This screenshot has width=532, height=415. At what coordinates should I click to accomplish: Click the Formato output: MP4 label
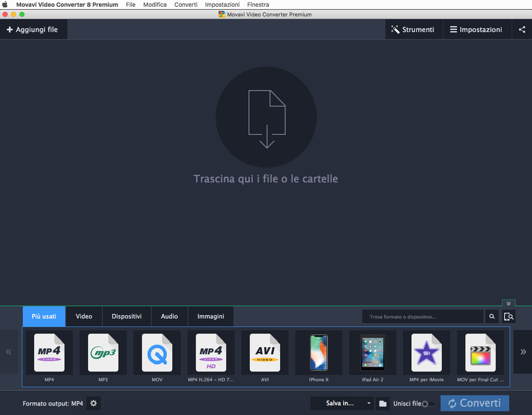[x=53, y=404]
